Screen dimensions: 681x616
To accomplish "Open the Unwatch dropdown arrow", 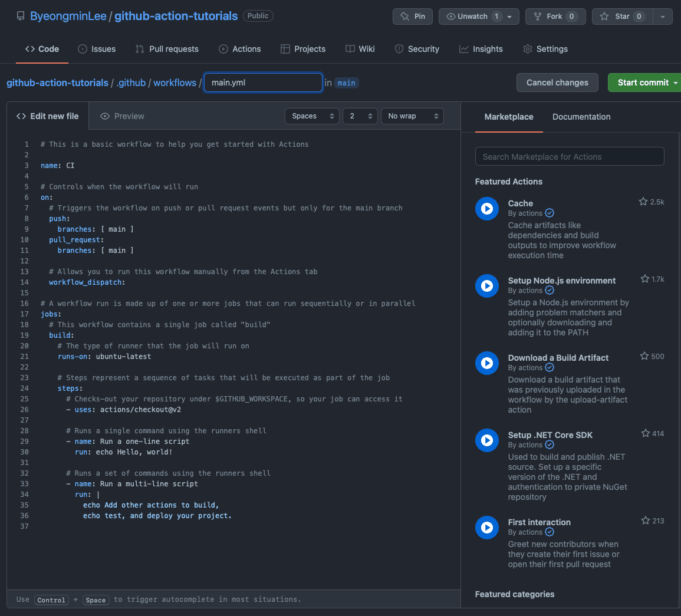I will tap(510, 17).
